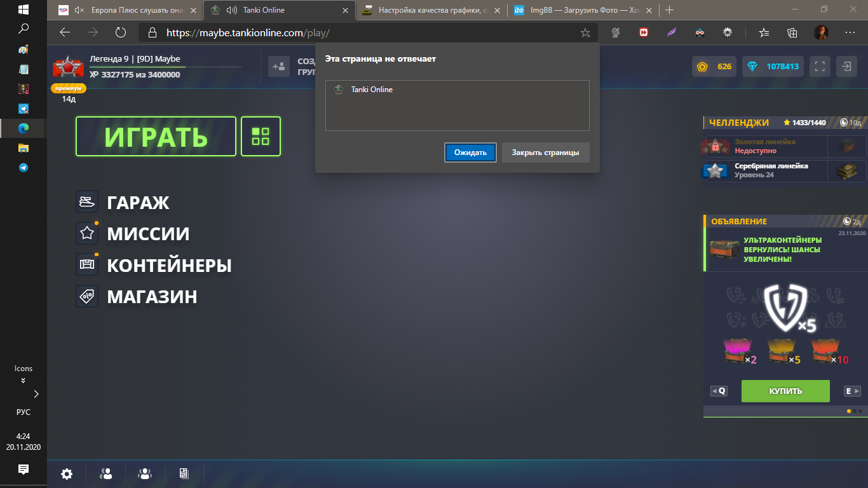Select Tanki Online in the unresponsive pages list
The width and height of the screenshot is (868, 488).
[x=458, y=90]
